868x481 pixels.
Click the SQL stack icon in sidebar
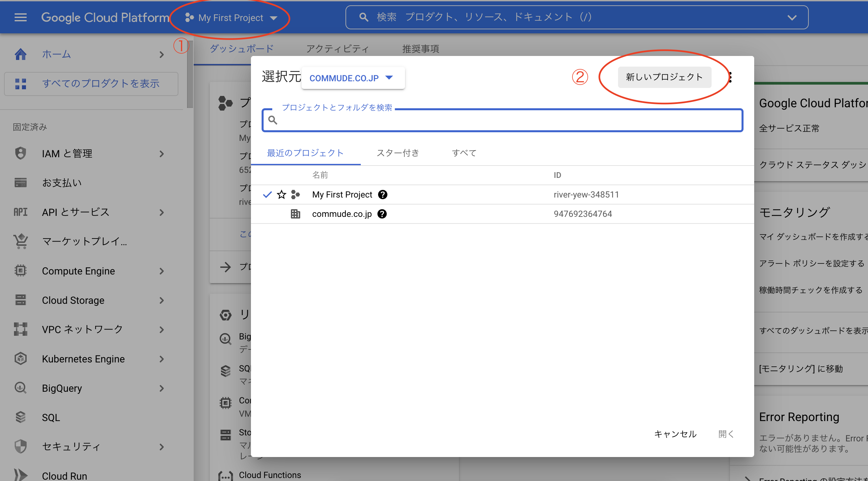click(21, 417)
